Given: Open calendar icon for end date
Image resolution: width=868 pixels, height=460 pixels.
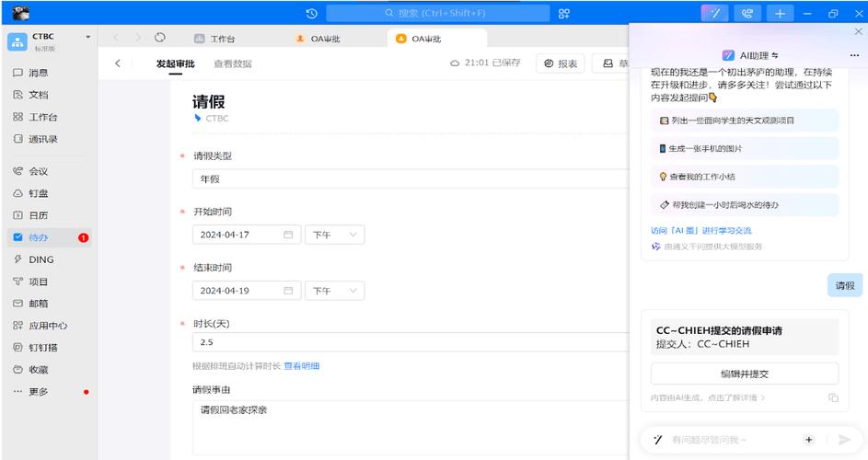Looking at the screenshot, I should click(288, 291).
